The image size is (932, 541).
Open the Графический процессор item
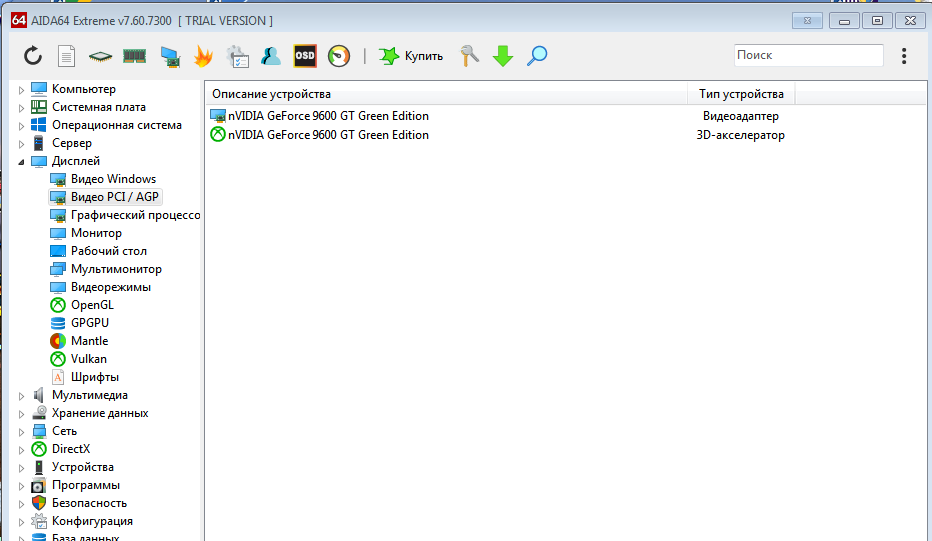[136, 215]
